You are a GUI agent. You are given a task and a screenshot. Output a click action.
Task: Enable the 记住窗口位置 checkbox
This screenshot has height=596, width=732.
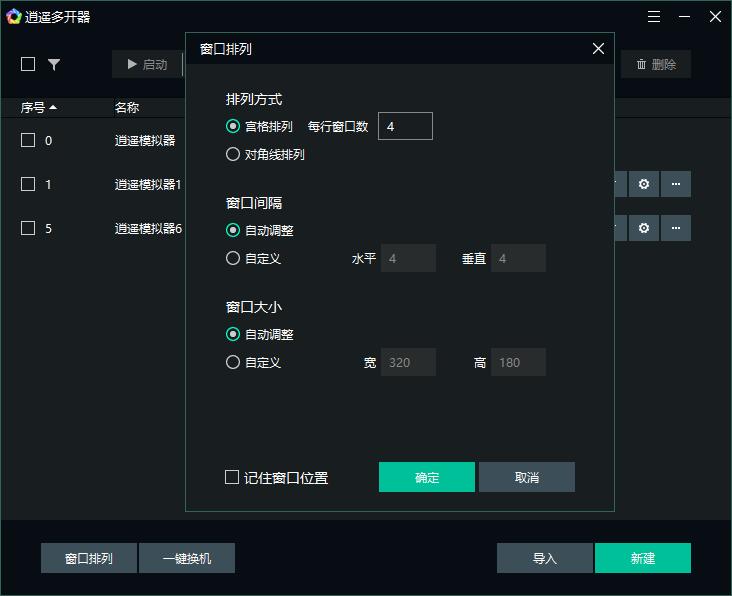click(x=232, y=478)
